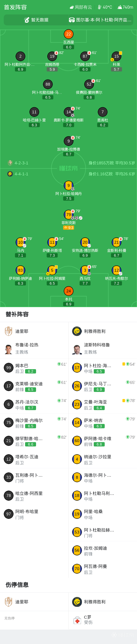Open substitute 伊尼戈-马丁 number 26 row

103,386
